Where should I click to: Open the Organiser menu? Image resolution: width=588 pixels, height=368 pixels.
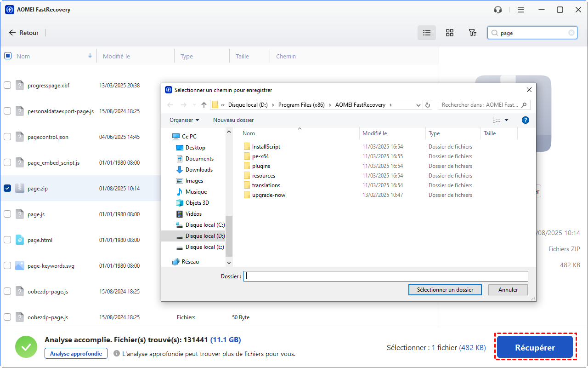[x=184, y=120]
